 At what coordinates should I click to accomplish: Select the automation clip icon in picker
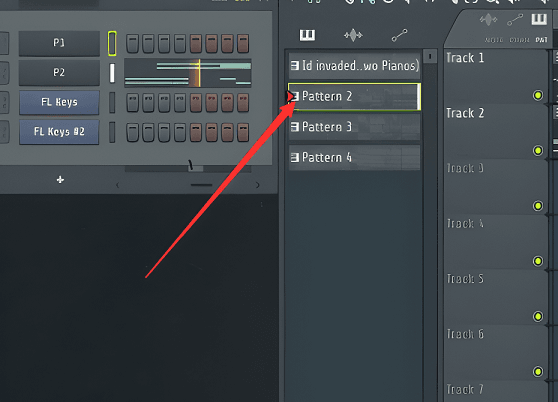[399, 35]
